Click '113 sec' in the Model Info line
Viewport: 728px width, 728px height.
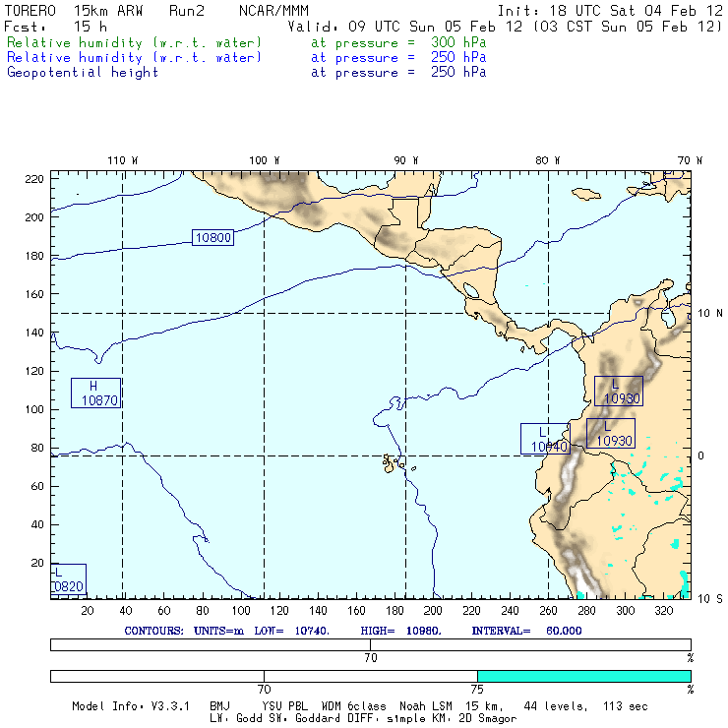point(625,706)
